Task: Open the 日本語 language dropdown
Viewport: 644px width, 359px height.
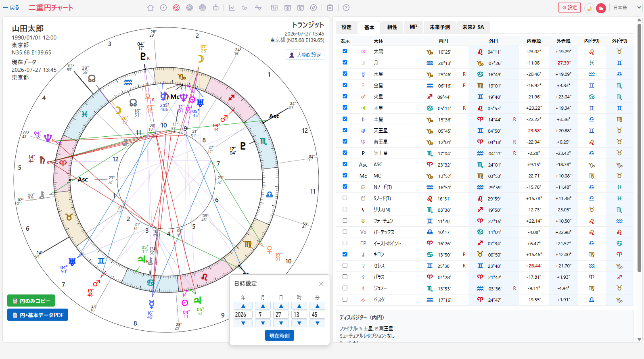Action: pos(626,8)
